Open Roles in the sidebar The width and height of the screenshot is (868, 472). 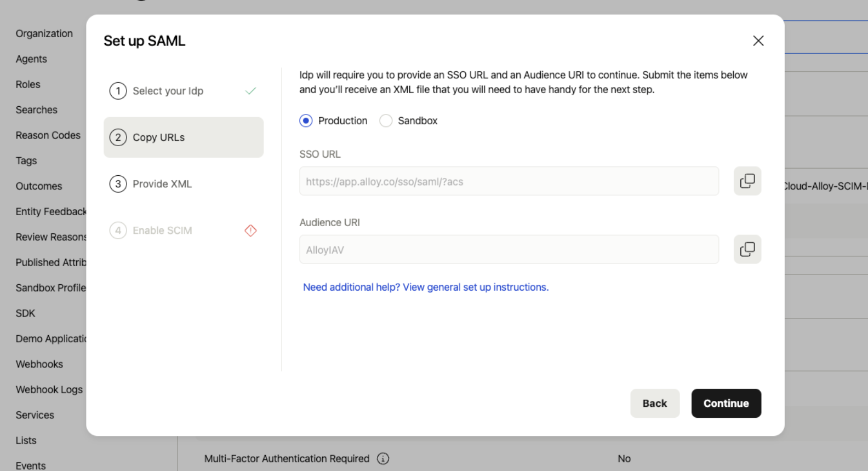pyautogui.click(x=28, y=85)
